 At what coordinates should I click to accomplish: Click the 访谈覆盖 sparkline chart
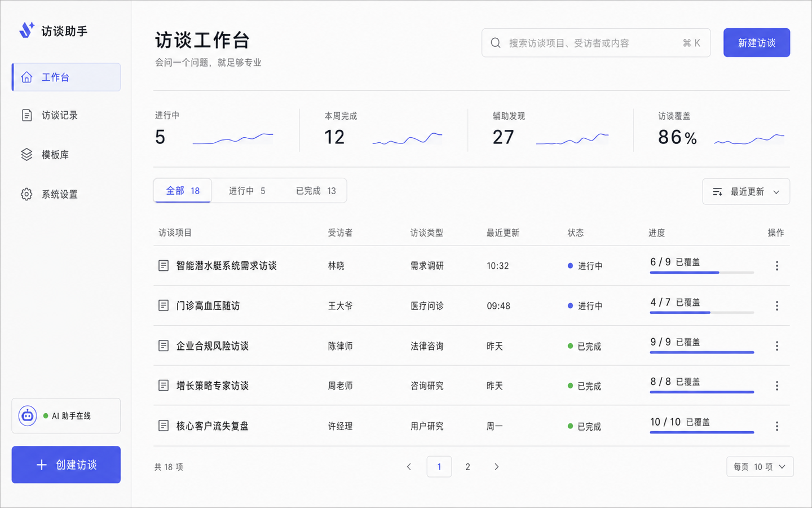coord(749,138)
